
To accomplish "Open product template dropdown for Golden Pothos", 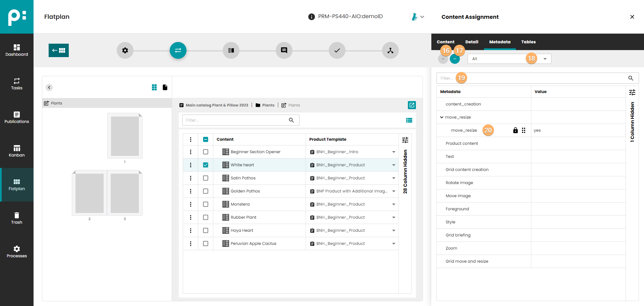I will coord(393,191).
